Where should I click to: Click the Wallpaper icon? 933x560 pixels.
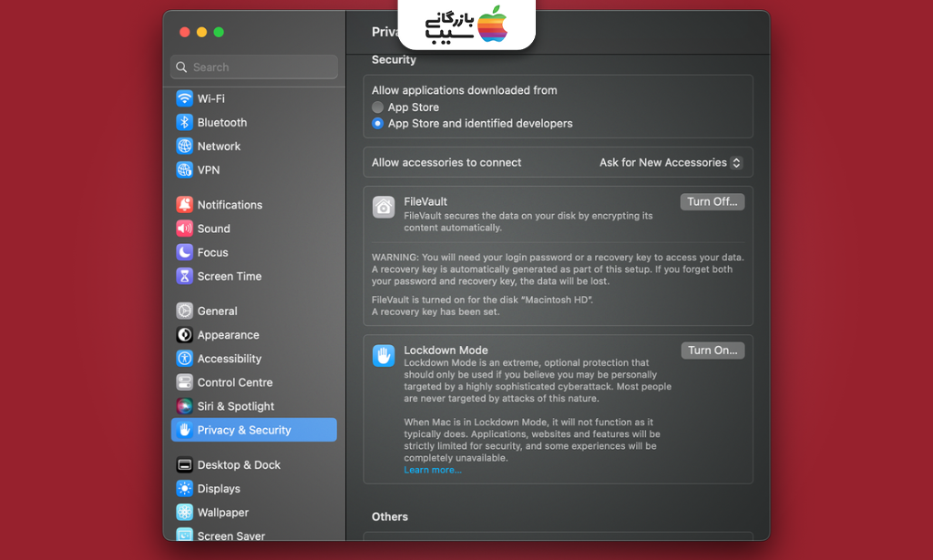tap(184, 513)
